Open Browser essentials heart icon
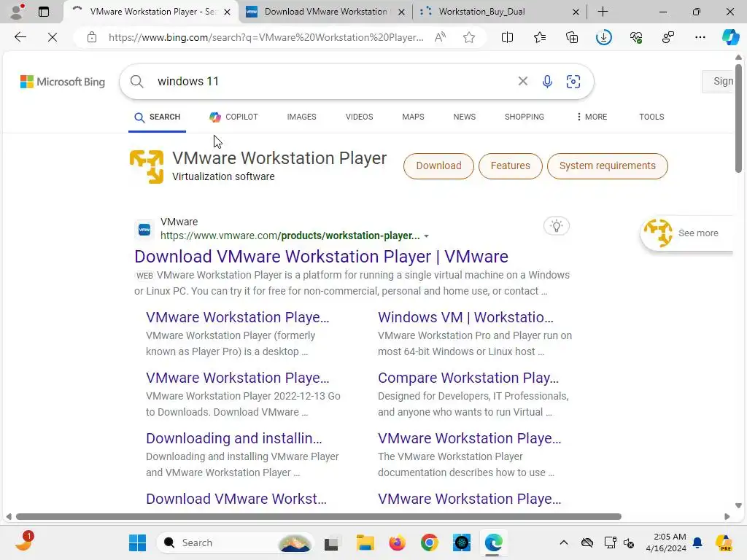The height and width of the screenshot is (560, 747). 636,37
